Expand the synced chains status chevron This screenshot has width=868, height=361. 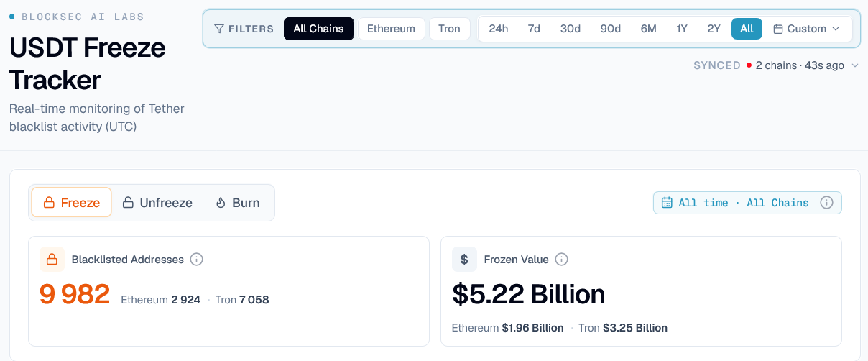click(x=854, y=65)
